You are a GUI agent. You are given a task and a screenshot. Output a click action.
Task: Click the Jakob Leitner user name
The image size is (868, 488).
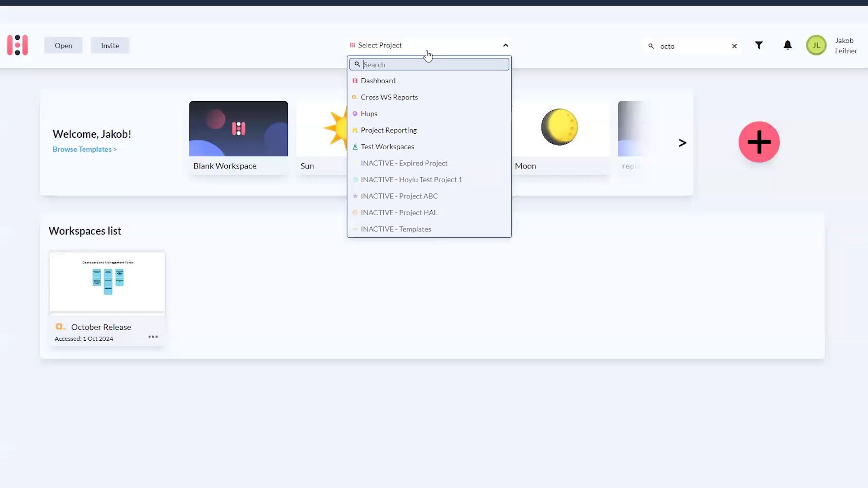coord(846,46)
